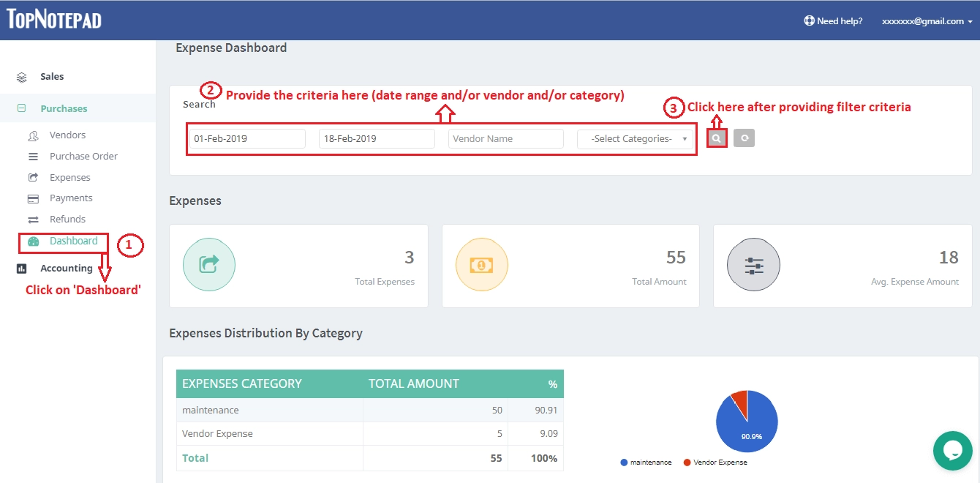Viewport: 980px width, 483px height.
Task: Click the Total Expenses card icon
Action: (209, 264)
